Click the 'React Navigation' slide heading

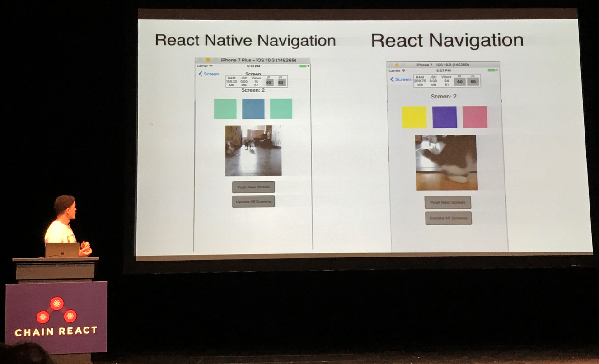tap(447, 40)
